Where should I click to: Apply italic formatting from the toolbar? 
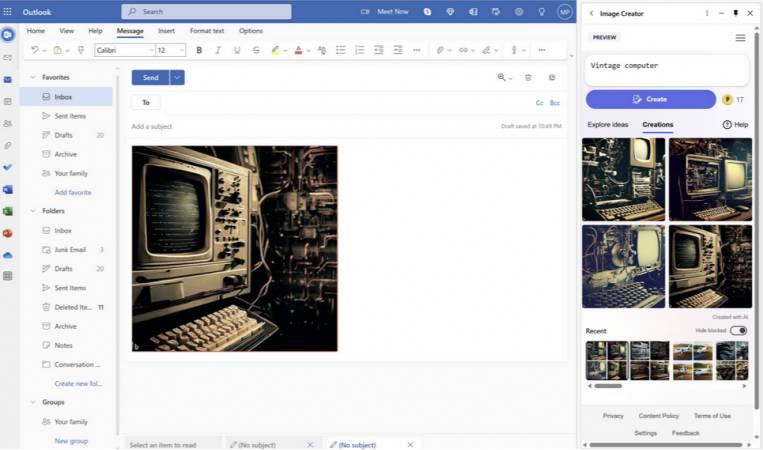(x=218, y=50)
